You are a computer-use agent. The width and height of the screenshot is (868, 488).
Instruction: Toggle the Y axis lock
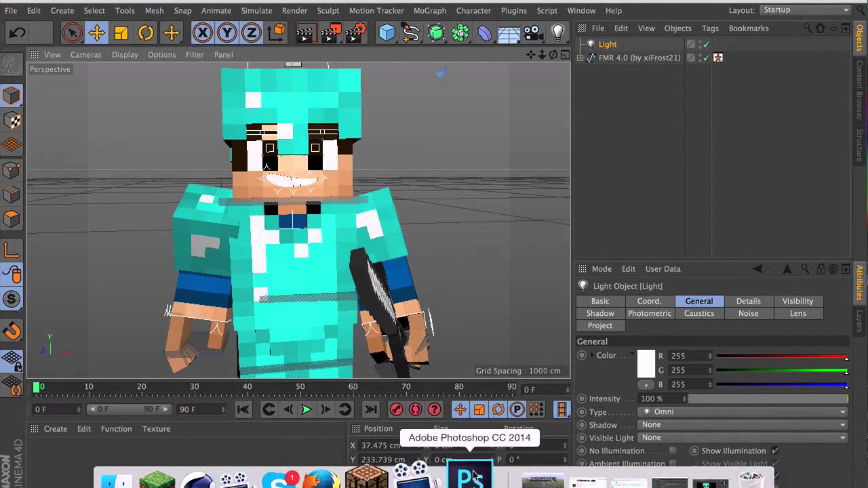(227, 33)
